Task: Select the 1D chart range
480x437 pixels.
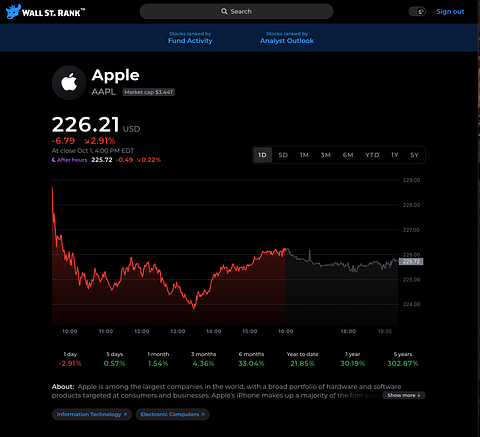Action: 263,155
